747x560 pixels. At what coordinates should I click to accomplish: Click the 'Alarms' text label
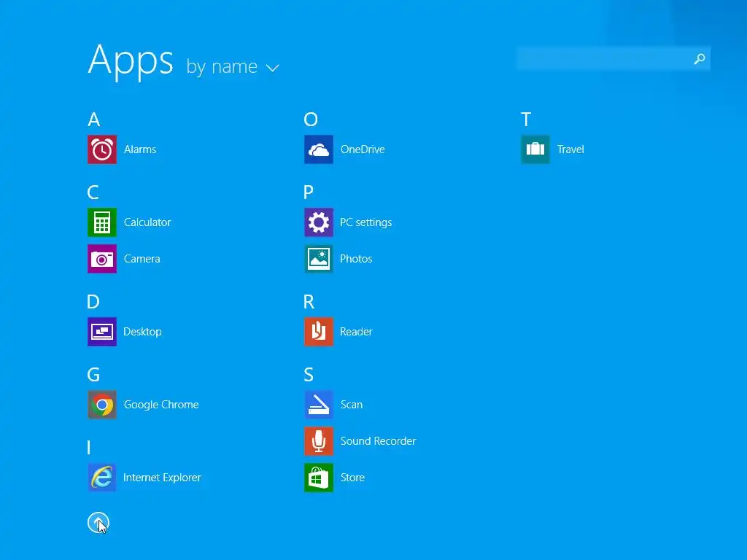pos(140,149)
